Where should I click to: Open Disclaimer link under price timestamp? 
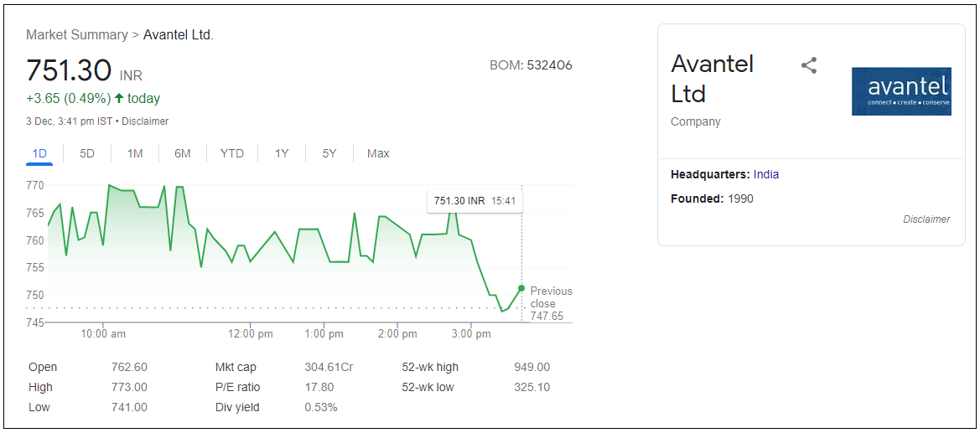(145, 121)
